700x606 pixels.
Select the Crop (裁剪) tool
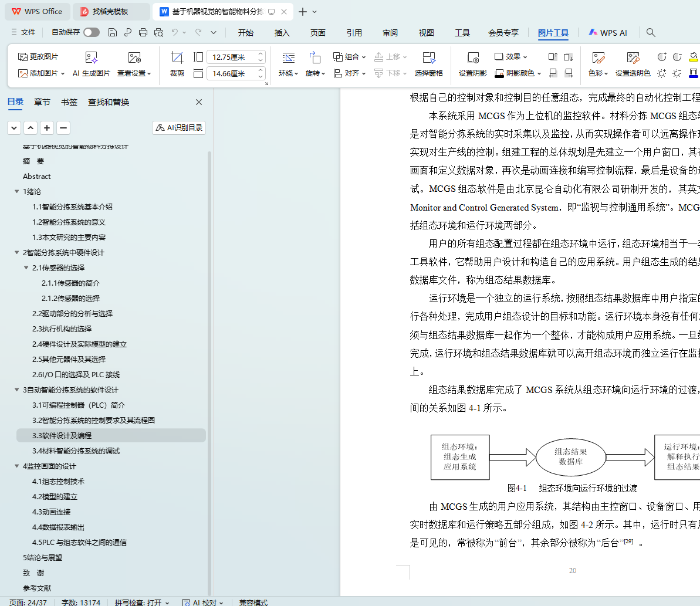click(177, 64)
